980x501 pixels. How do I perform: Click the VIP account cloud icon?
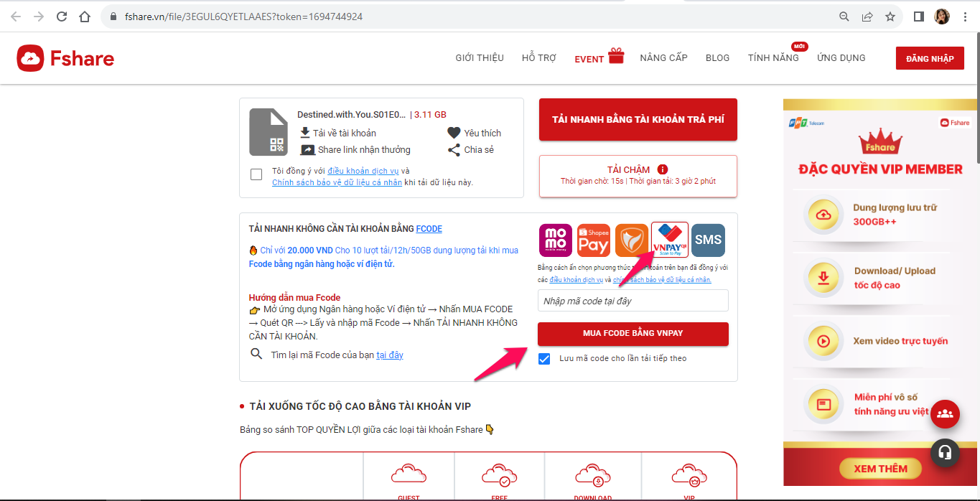pos(690,474)
